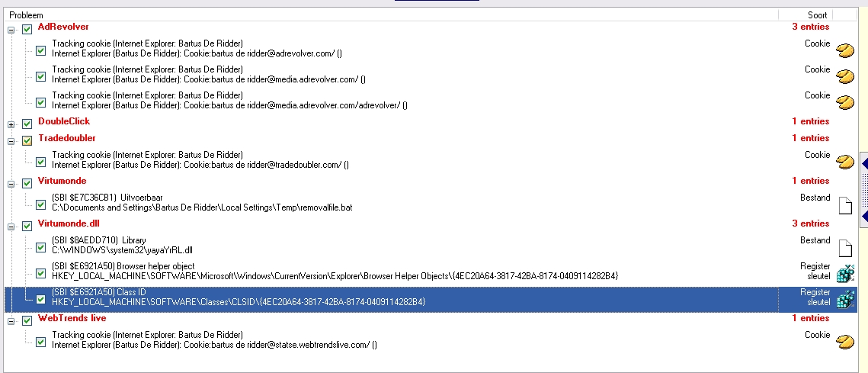Click the file icon for yayaYrRL.dll entry
This screenshot has width=868, height=373.
(844, 248)
